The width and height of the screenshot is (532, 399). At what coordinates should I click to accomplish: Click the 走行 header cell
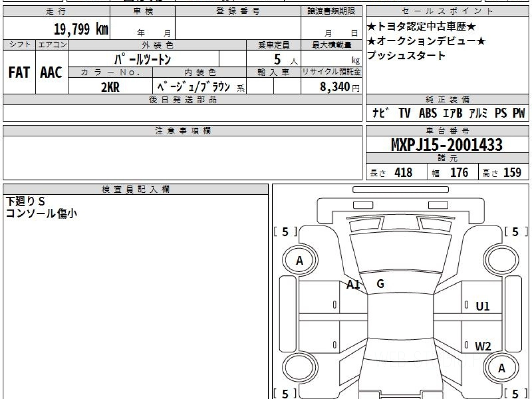pyautogui.click(x=56, y=12)
